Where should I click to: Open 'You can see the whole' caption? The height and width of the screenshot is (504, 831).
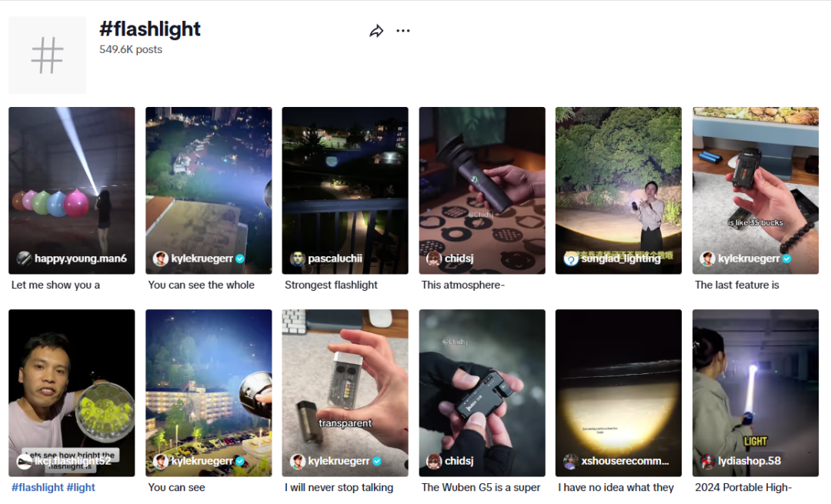click(x=202, y=285)
